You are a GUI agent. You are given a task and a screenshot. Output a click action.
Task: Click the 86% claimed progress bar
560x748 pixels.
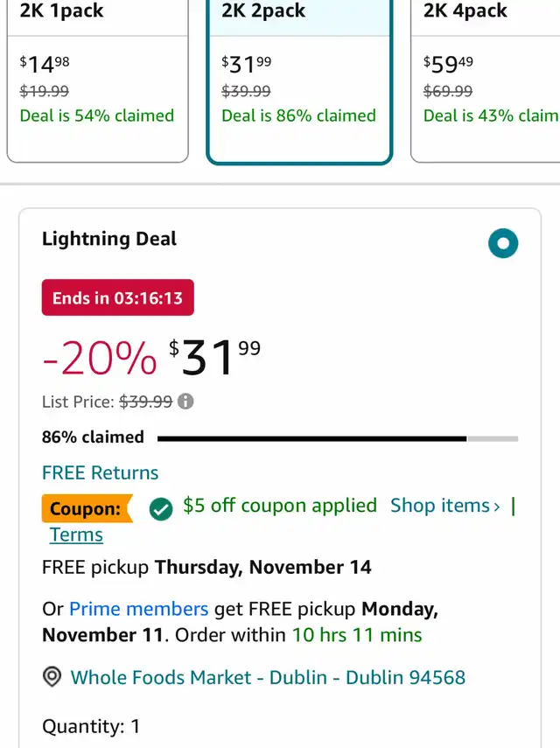[x=338, y=438]
